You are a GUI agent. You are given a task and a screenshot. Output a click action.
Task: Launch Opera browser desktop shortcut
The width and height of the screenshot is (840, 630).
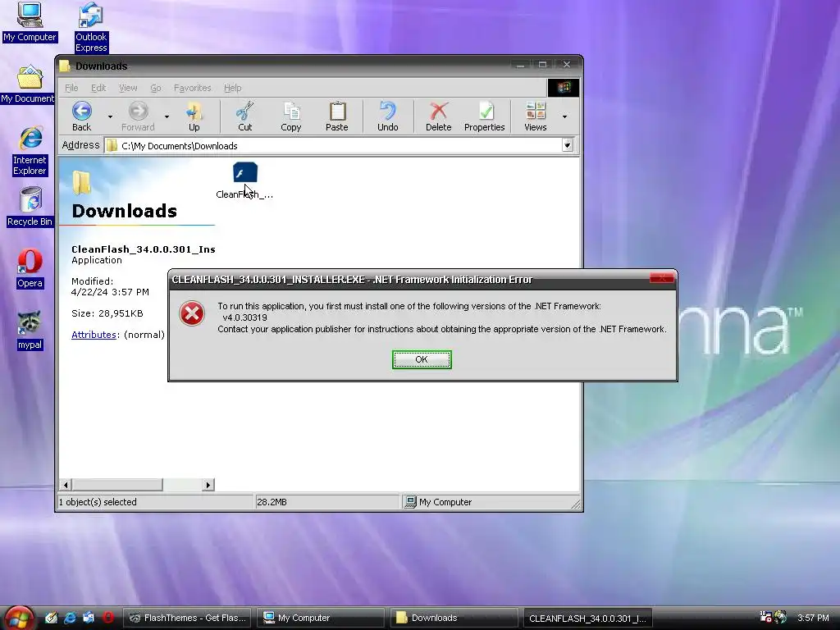[30, 268]
